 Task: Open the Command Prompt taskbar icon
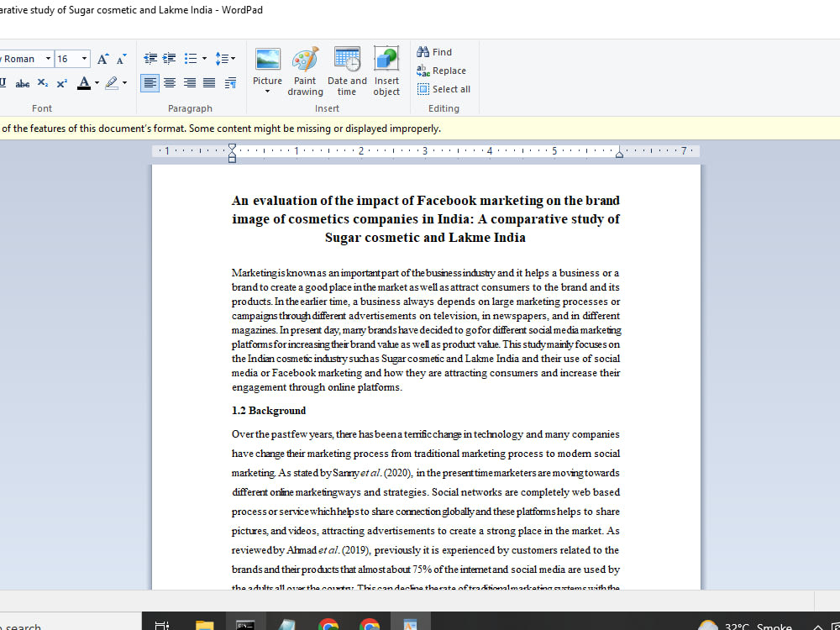click(246, 625)
